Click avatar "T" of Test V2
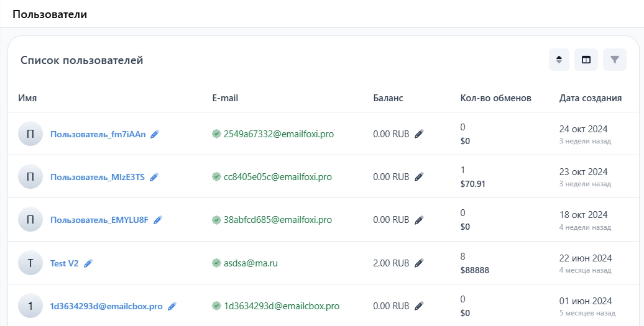 (x=30, y=263)
